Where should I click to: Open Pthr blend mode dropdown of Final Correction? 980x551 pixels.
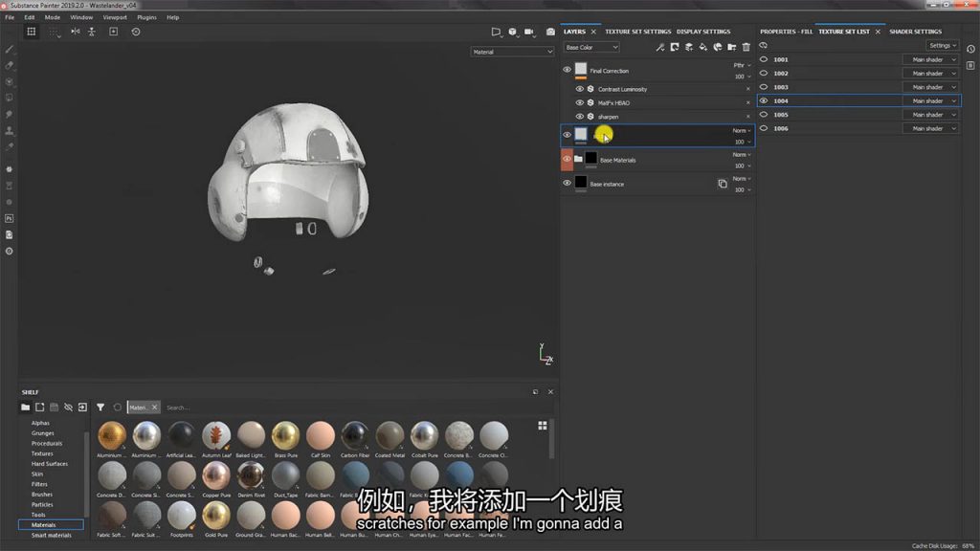[x=742, y=65]
